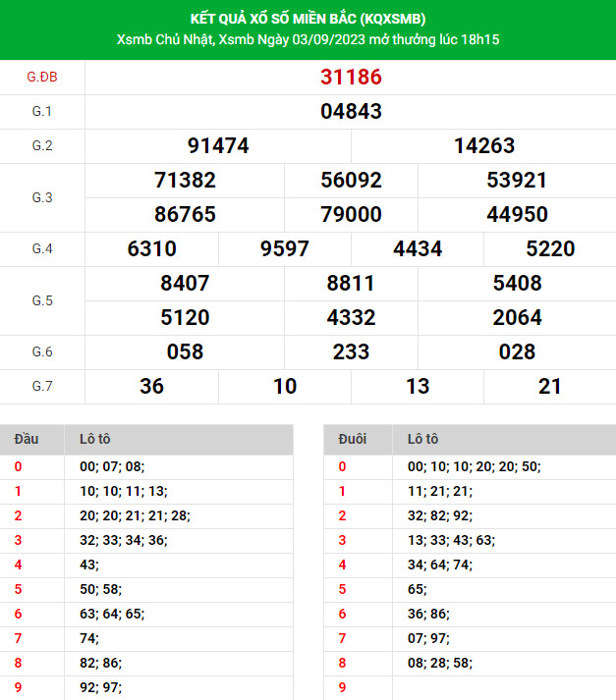
Task: Click Đầu row 00; 07; 08;
Action: tap(146, 467)
